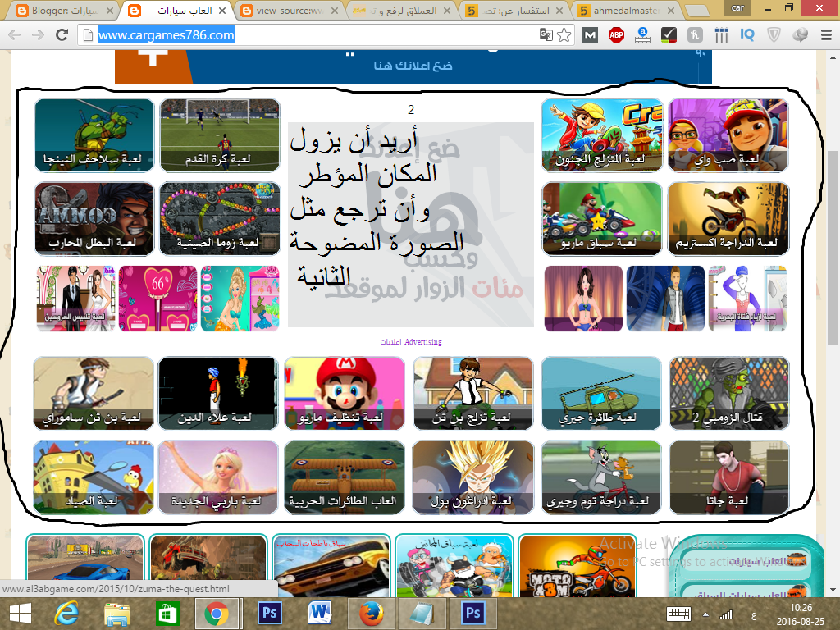Open the IQ extension icon
Viewport: 840px width, 630px height.
click(746, 35)
